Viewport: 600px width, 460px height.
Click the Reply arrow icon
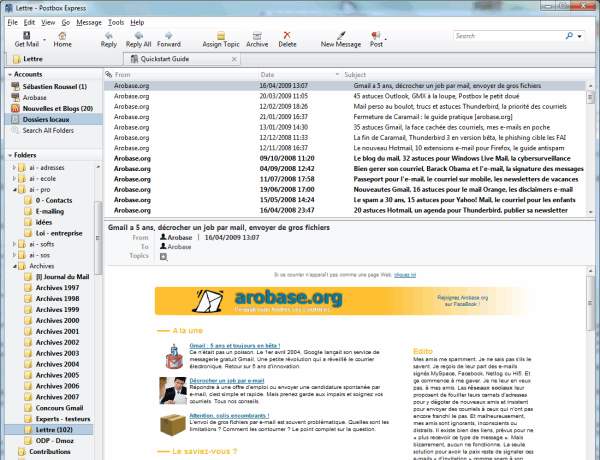(x=109, y=36)
